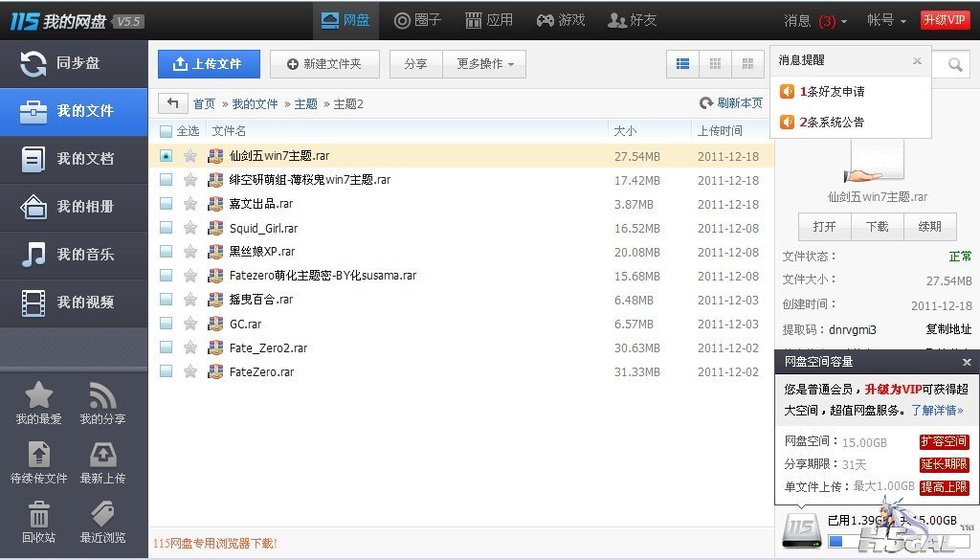Switch to list view mode
This screenshot has width=980, height=560.
click(683, 64)
